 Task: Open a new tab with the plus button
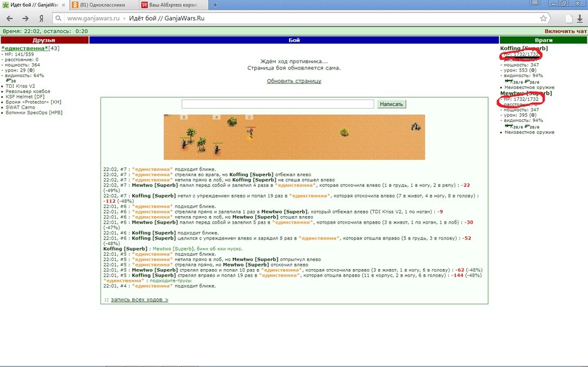point(215,5)
